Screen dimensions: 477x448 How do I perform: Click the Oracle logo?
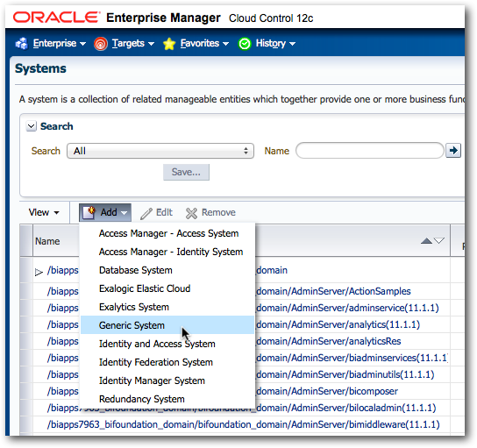click(56, 18)
